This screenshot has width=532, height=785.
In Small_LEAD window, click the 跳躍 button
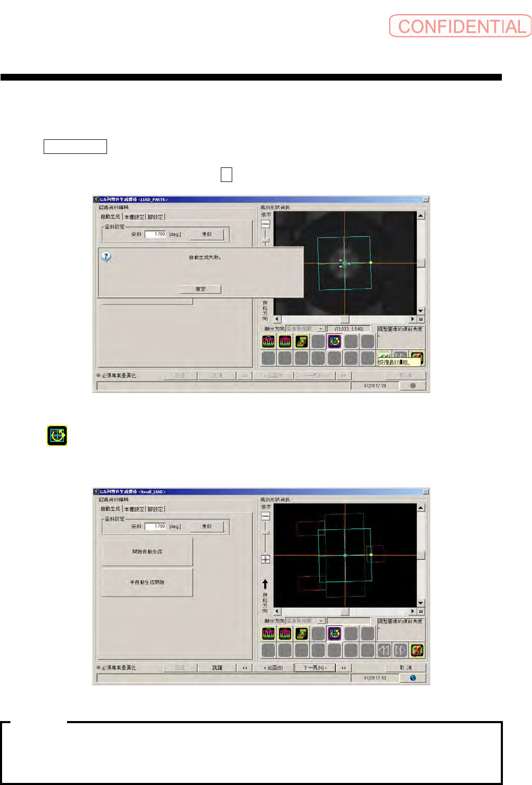[x=217, y=668]
